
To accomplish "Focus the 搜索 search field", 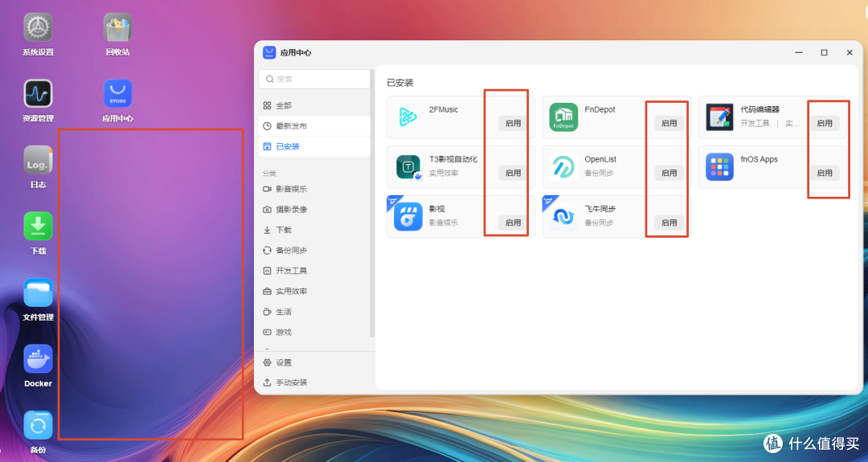I will (x=314, y=79).
